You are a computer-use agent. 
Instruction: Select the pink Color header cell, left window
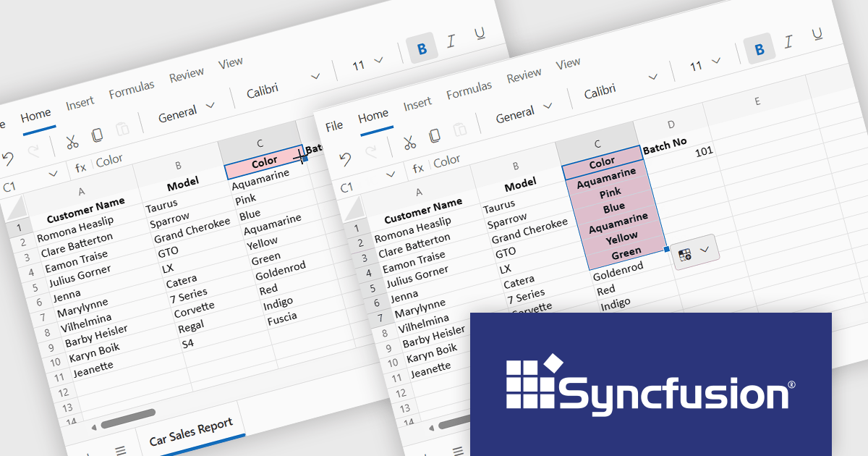click(264, 162)
